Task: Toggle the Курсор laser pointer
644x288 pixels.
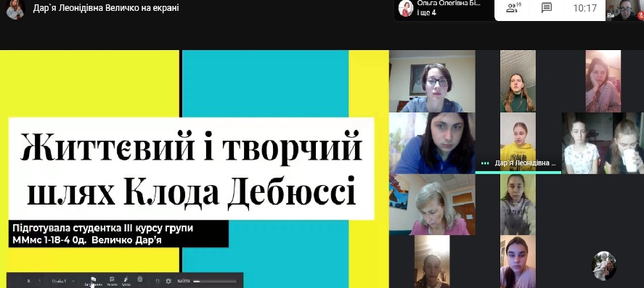Action: click(x=126, y=281)
